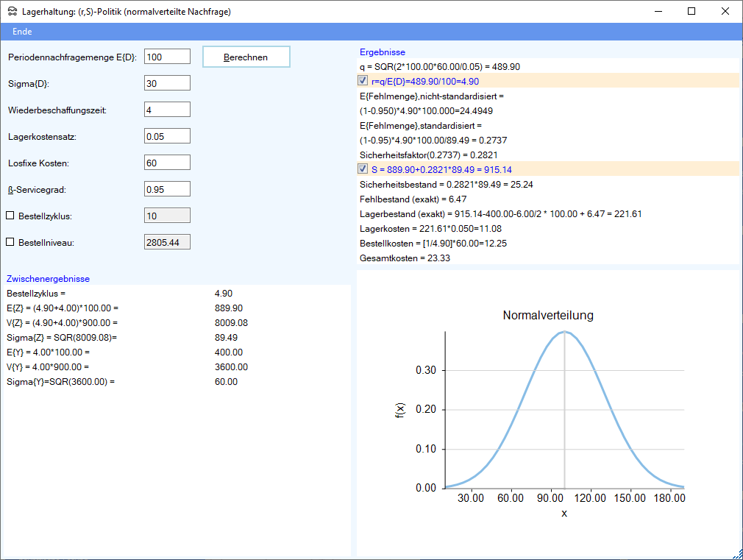This screenshot has width=743, height=560.
Task: Click into the Lagerkostensatz field
Action: [167, 136]
